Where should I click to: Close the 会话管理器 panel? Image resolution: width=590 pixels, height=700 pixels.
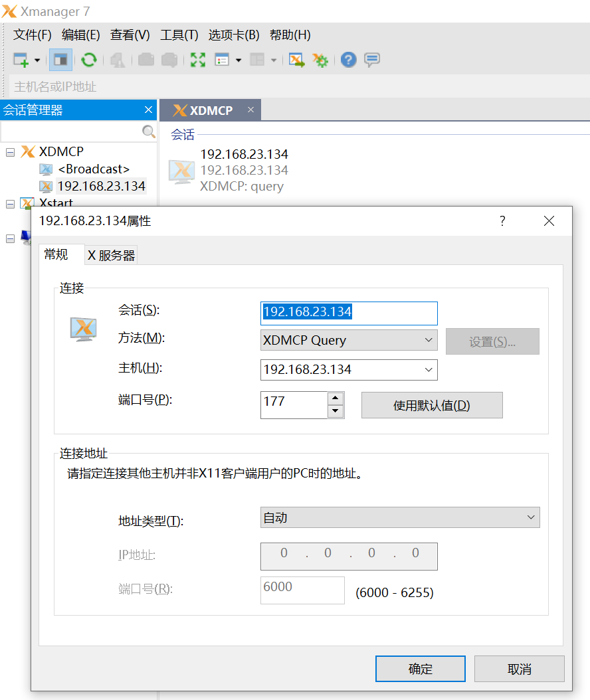(x=148, y=110)
